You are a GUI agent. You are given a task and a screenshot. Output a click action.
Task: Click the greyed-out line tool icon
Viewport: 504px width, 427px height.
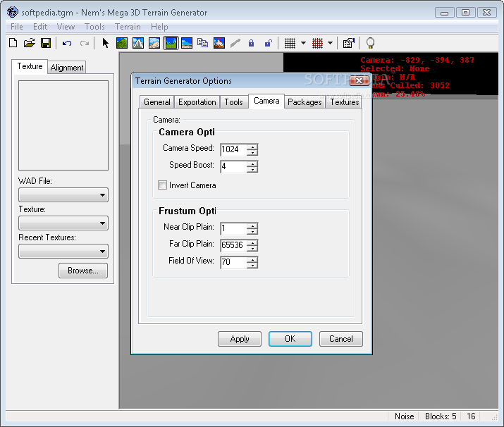[235, 43]
